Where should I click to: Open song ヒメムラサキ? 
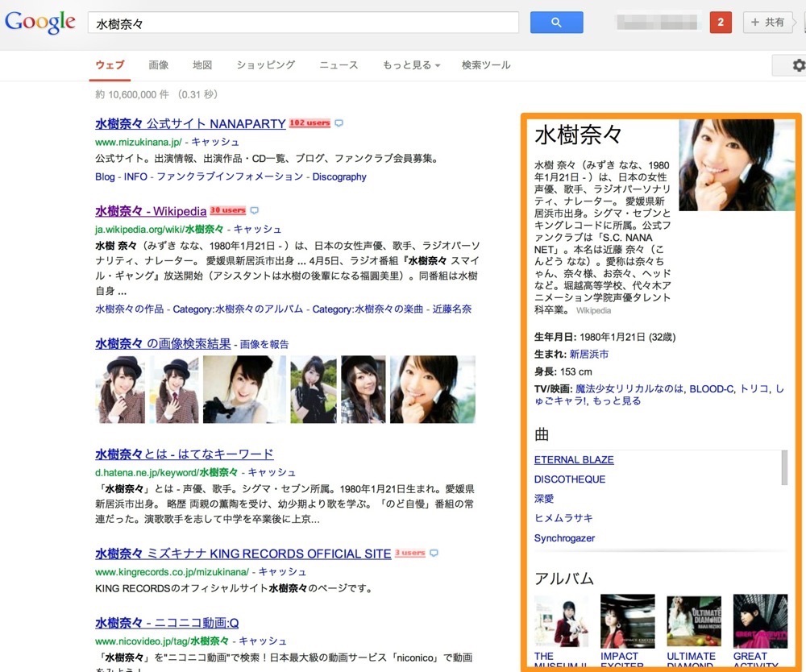(x=563, y=518)
